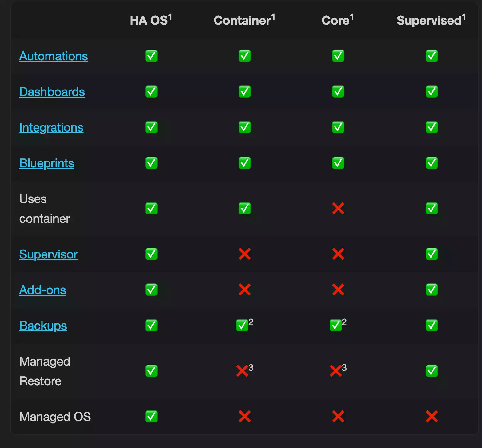Viewport: 482px width, 448px height.
Task: Click the red X for Container Add-ons
Action: coord(245,290)
